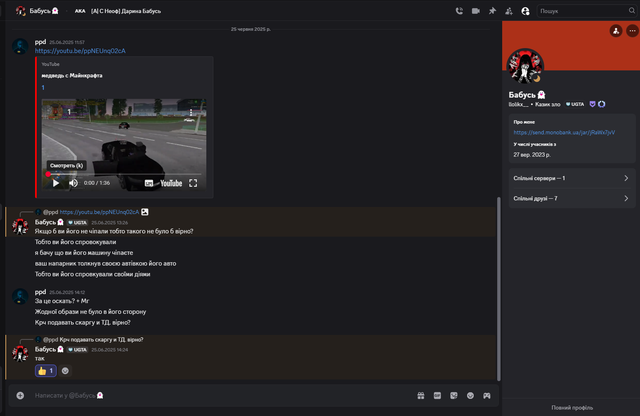Start a voice call with Бабусь

(459, 11)
